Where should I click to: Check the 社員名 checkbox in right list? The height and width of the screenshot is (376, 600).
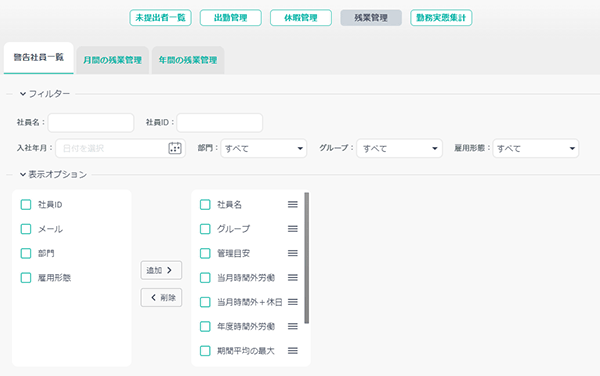[x=205, y=205]
